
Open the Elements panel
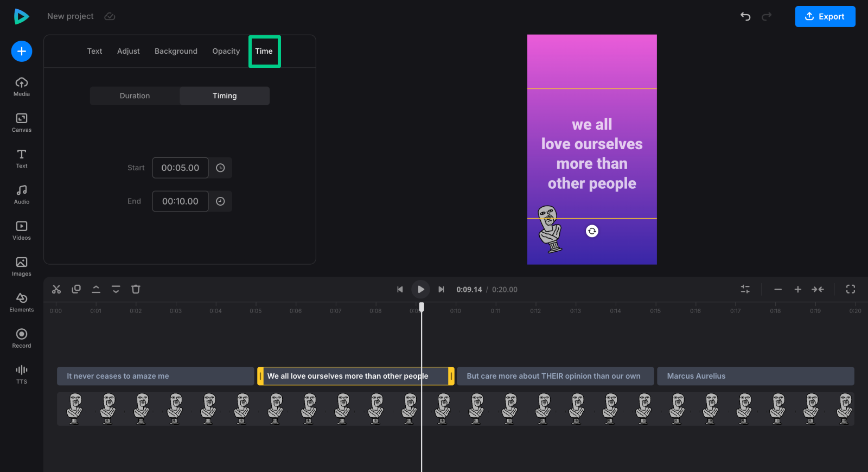(x=22, y=302)
